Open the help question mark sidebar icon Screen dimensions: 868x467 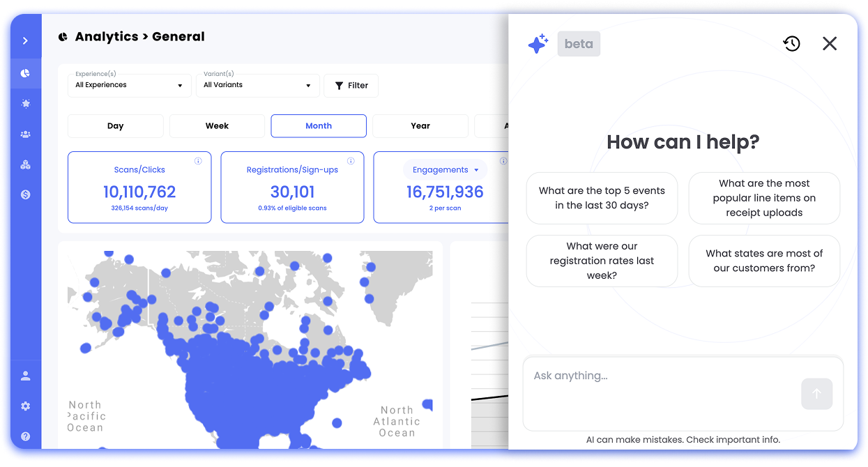coord(26,436)
